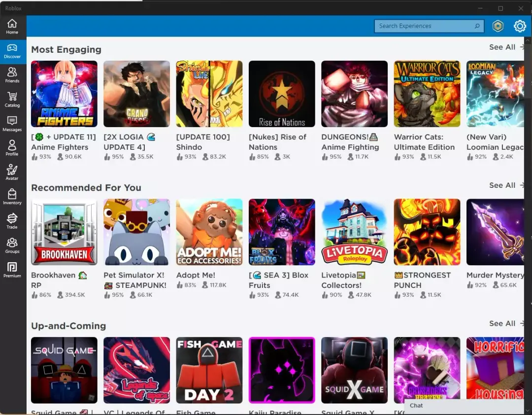This screenshot has width=532, height=415.
Task: Open the Avatar editor
Action: [x=12, y=173]
